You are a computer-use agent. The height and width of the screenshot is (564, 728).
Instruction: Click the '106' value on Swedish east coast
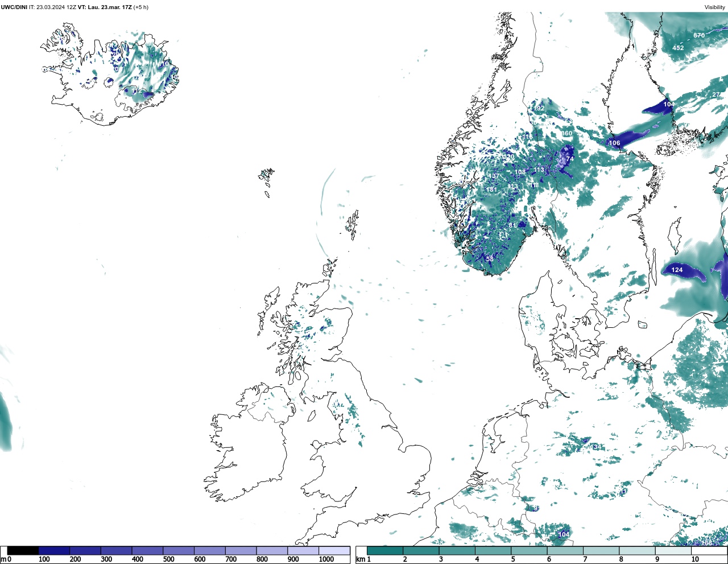tap(614, 143)
